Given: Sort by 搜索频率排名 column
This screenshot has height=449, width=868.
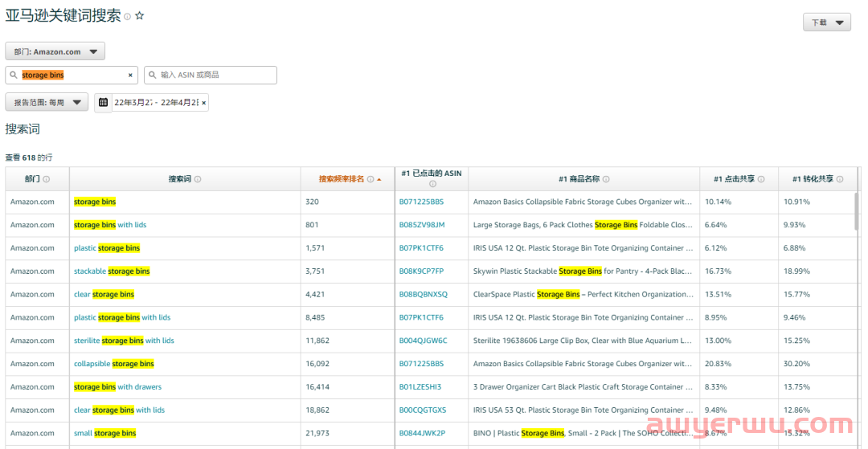Looking at the screenshot, I should coord(342,179).
